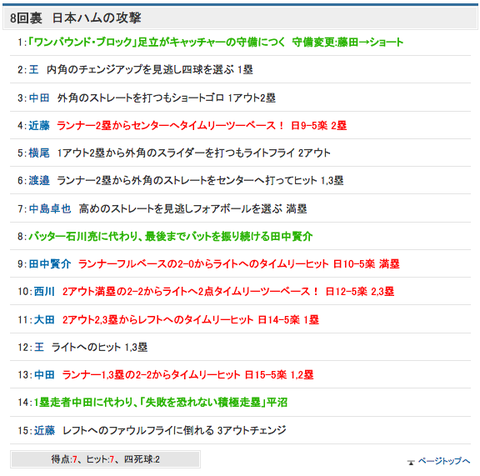Select text スライダーを打つもライトフライ 2アウト
The image size is (480, 476).
[x=193, y=153]
